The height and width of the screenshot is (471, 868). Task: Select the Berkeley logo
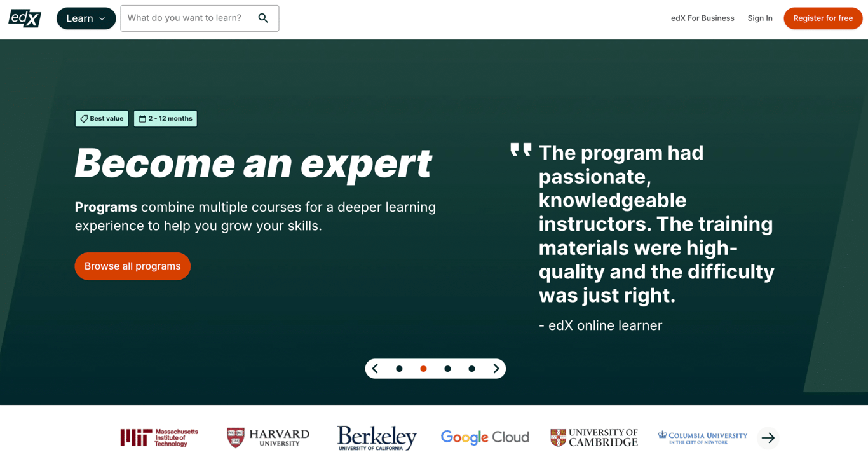[377, 437]
